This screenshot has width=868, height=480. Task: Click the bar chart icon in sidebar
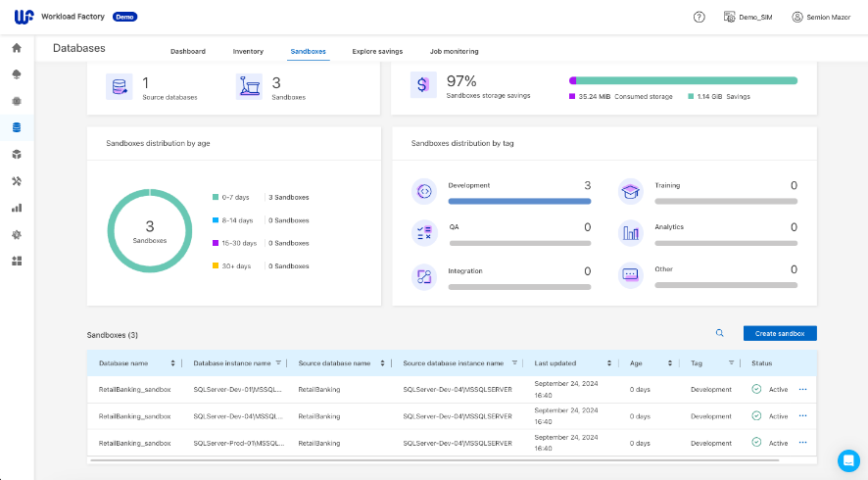point(17,208)
